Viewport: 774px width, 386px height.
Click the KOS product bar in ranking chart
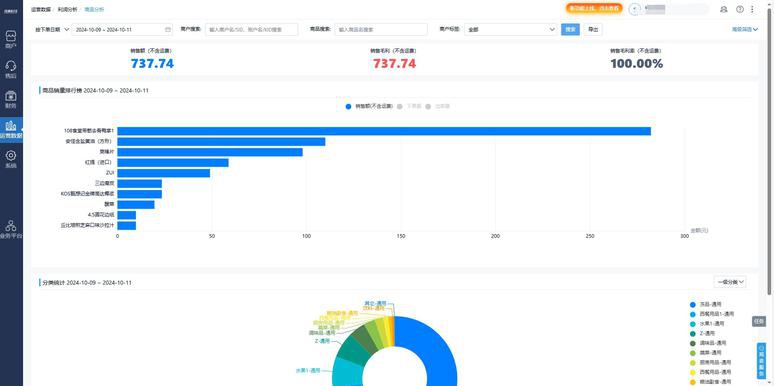pos(140,194)
